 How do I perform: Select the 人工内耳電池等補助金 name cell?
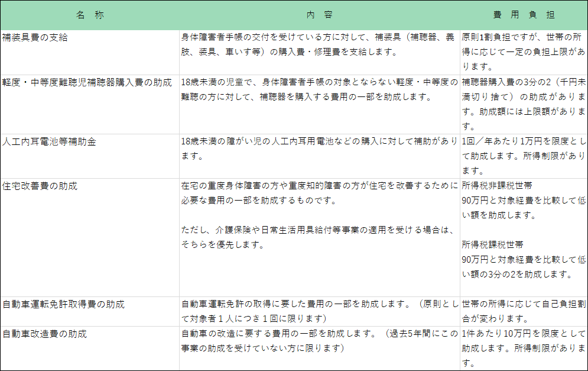49,143
